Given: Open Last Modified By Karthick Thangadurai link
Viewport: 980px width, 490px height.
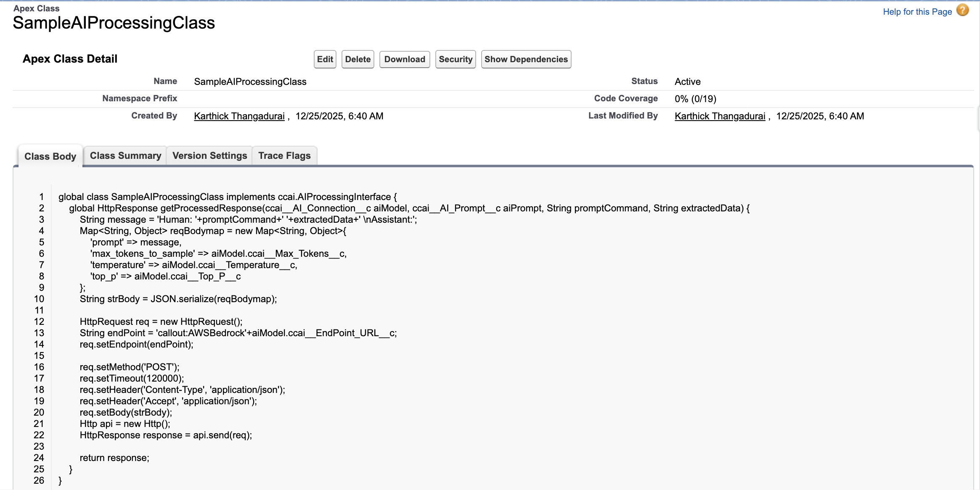Looking at the screenshot, I should 720,116.
